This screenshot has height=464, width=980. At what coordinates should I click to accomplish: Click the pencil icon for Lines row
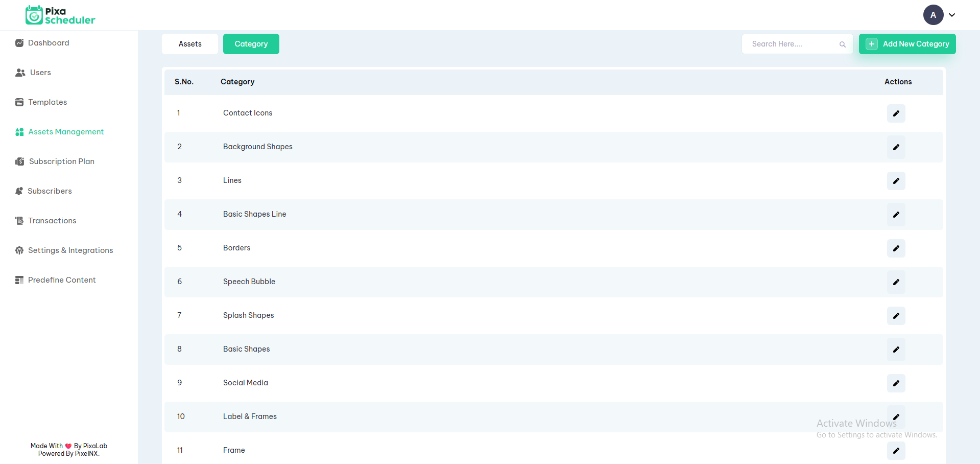tap(896, 181)
